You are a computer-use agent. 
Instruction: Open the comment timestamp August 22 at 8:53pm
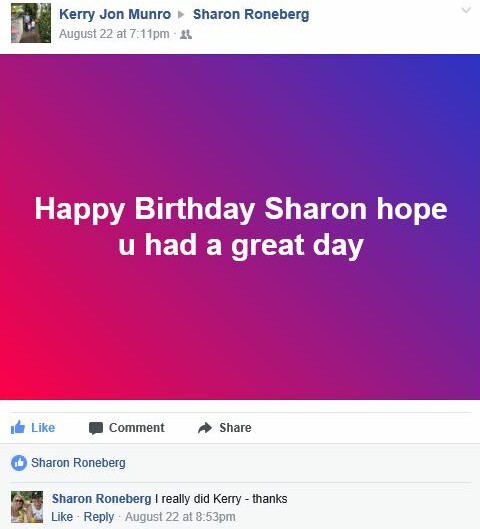pos(180,517)
